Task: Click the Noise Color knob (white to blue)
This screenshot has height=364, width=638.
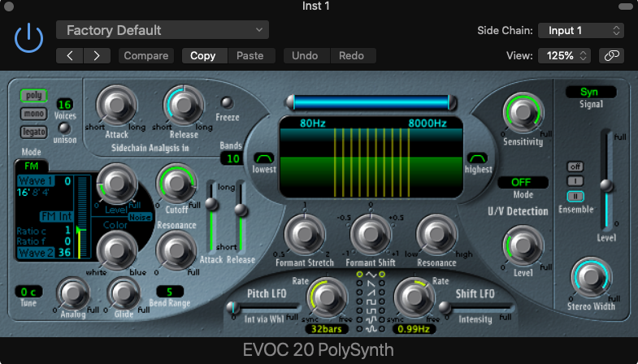Action: [x=116, y=250]
